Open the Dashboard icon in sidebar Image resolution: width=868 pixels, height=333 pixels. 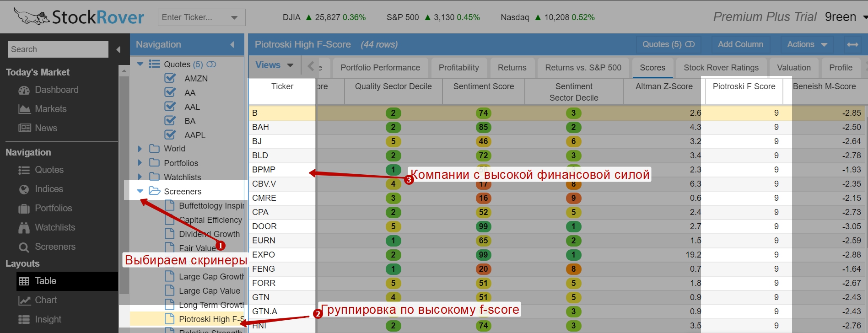pyautogui.click(x=24, y=90)
